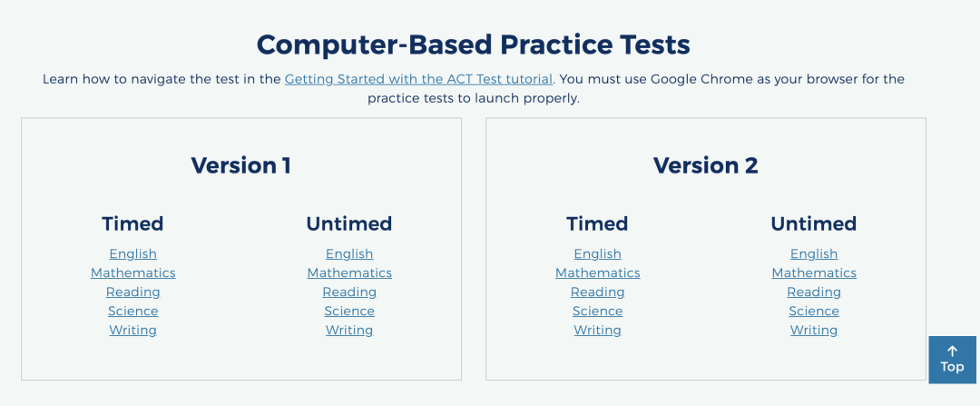This screenshot has height=406, width=980.
Task: Start Version 2 Untimed Writing test
Action: pyautogui.click(x=814, y=331)
